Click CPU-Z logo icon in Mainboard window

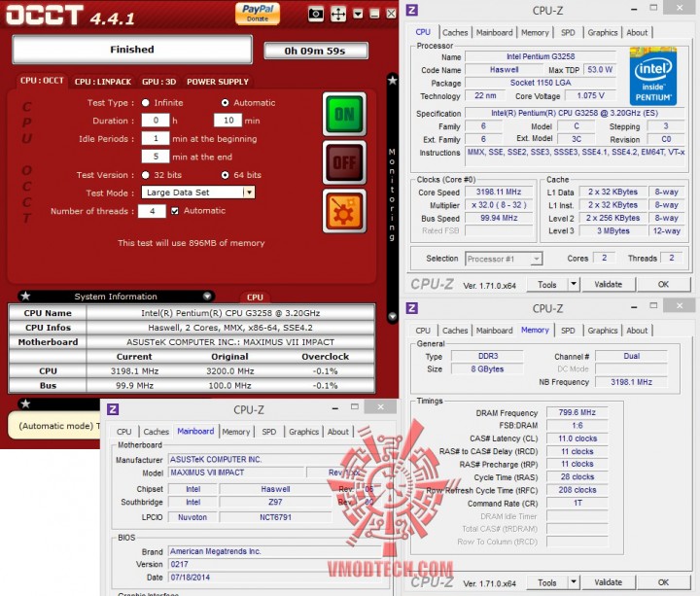coord(113,409)
